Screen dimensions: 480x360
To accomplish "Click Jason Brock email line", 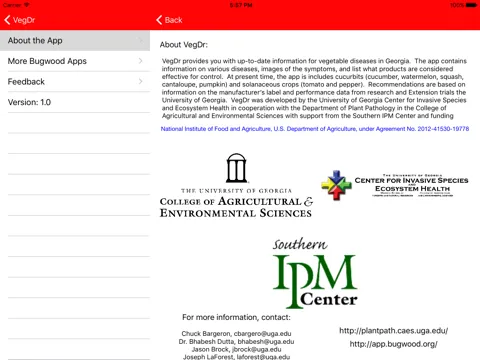I will point(236,349).
